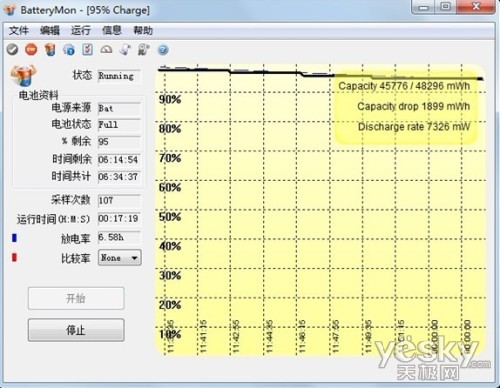Click the % 剩余 95 field

click(x=119, y=142)
